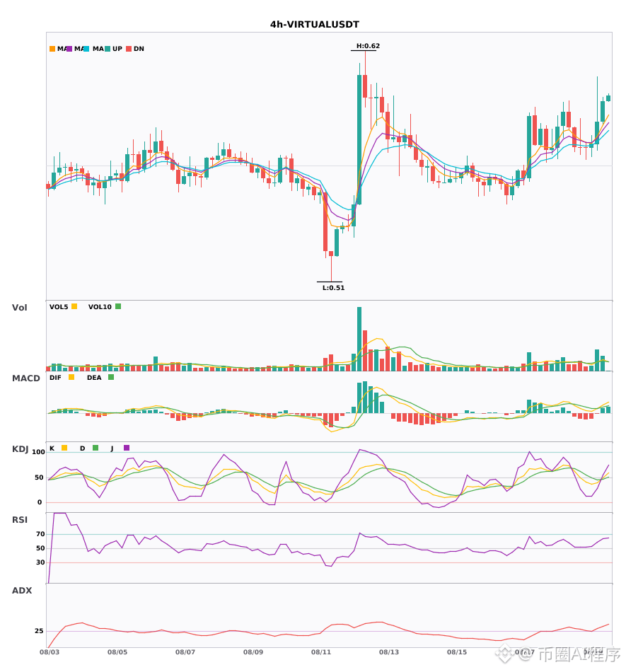Click the DIF legend text

(x=55, y=378)
